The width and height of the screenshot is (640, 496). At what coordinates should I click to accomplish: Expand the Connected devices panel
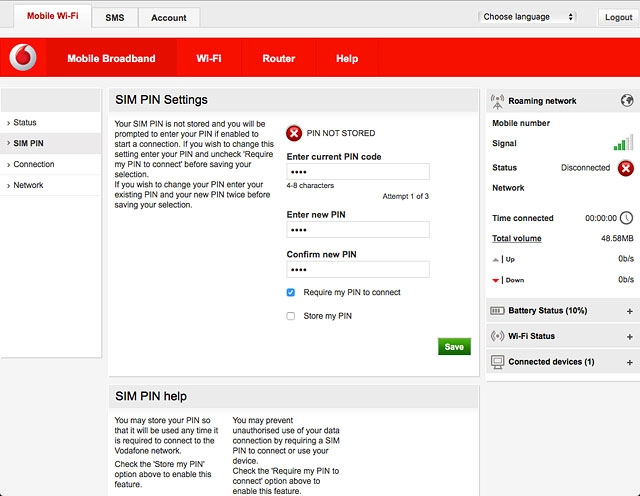point(629,361)
